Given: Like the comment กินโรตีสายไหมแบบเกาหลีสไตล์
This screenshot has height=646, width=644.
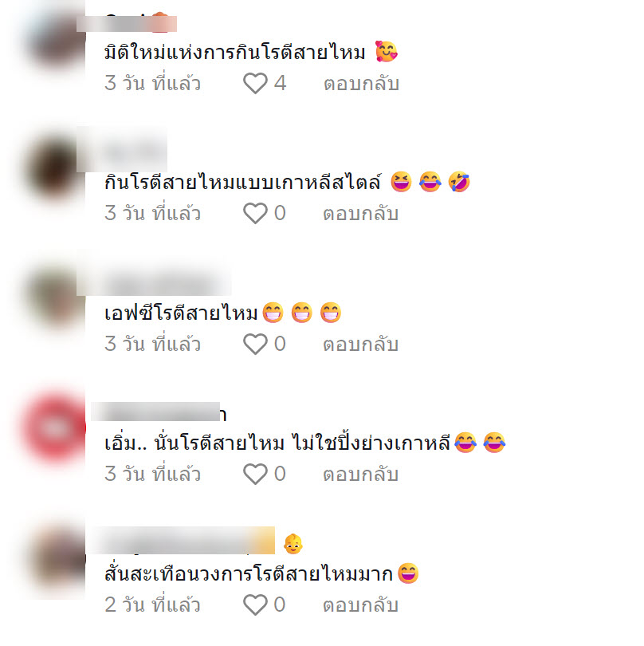Looking at the screenshot, I should point(255,214).
